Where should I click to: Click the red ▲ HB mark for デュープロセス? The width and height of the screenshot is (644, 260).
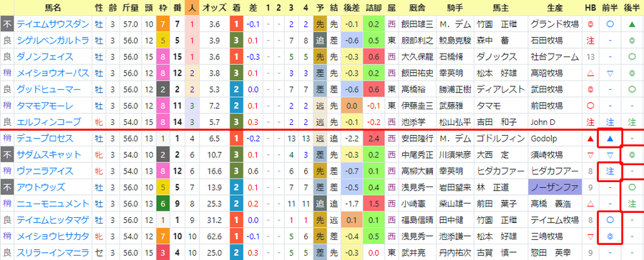(590, 139)
